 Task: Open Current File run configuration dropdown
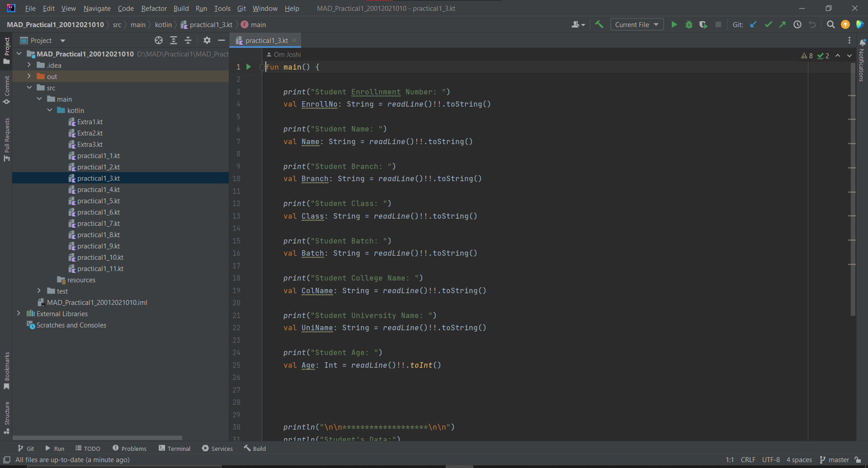coord(637,25)
